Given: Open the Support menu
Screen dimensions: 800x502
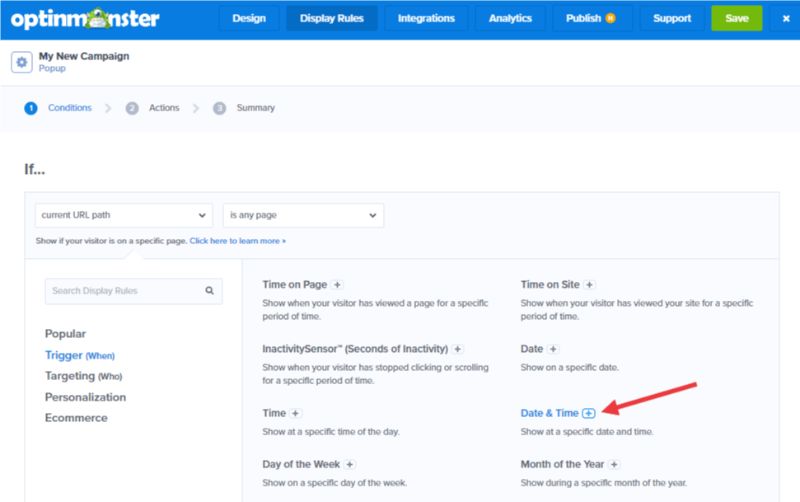Looking at the screenshot, I should [x=672, y=18].
